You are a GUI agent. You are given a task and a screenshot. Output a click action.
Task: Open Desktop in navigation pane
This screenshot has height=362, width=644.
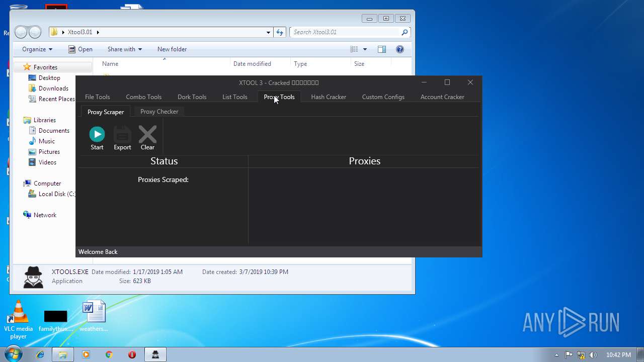coord(49,78)
